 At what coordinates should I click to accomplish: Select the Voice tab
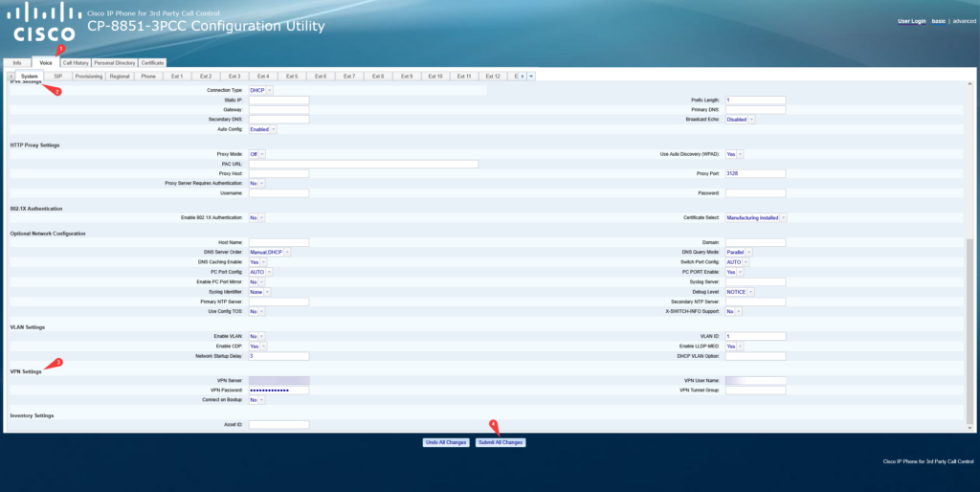[46, 63]
